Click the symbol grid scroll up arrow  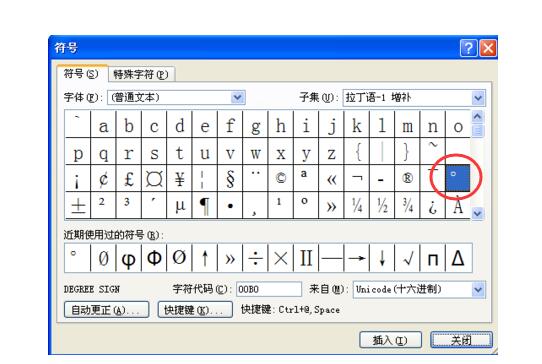tap(477, 116)
